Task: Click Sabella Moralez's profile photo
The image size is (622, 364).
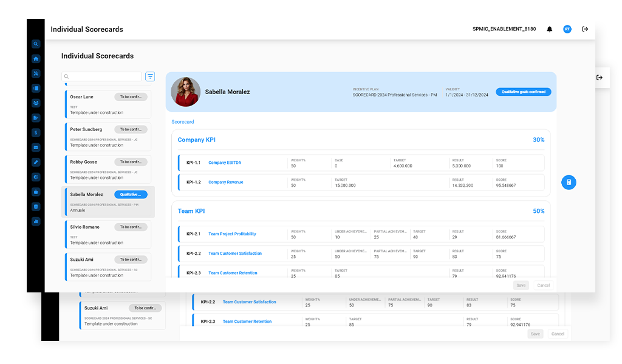Action: (186, 92)
